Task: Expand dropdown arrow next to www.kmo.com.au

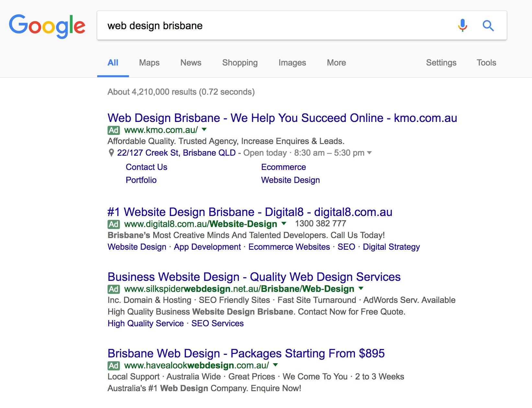Action: coord(204,130)
